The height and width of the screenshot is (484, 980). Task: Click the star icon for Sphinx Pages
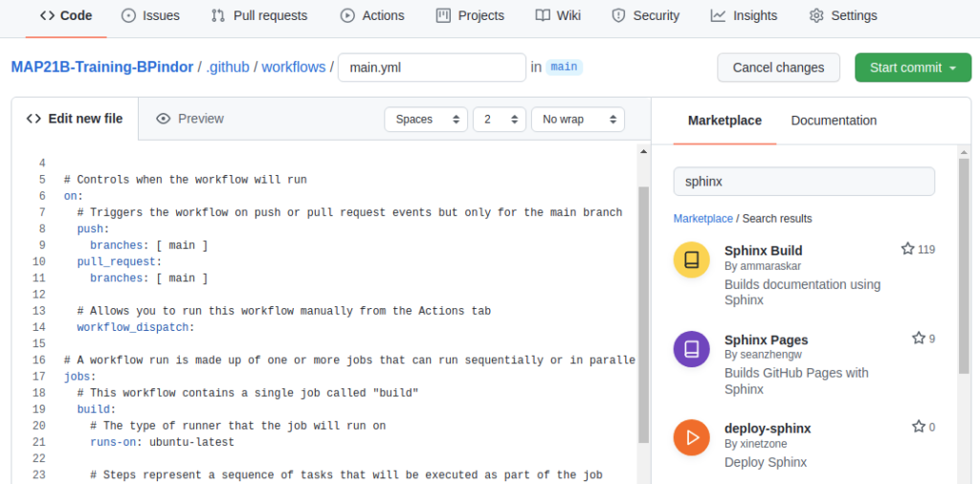pos(918,339)
